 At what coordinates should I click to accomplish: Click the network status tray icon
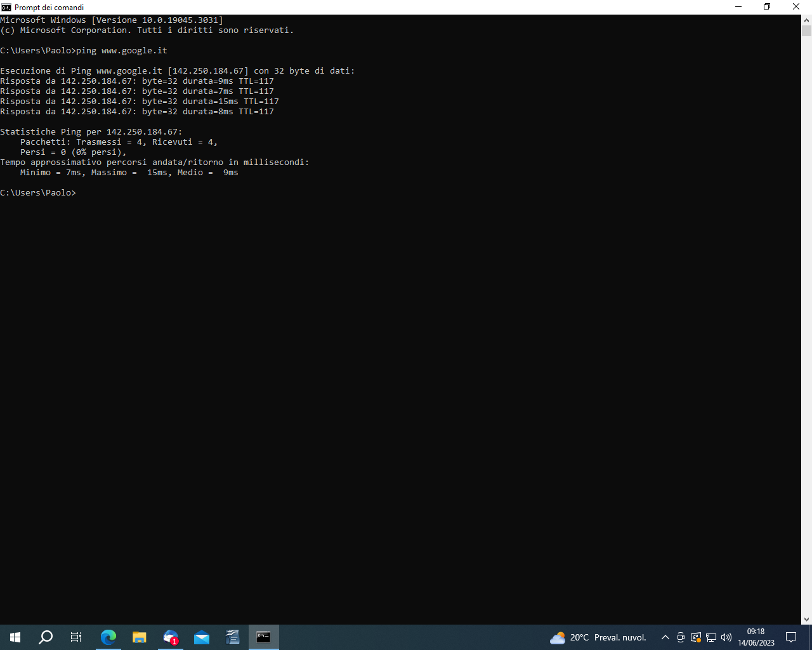(711, 637)
